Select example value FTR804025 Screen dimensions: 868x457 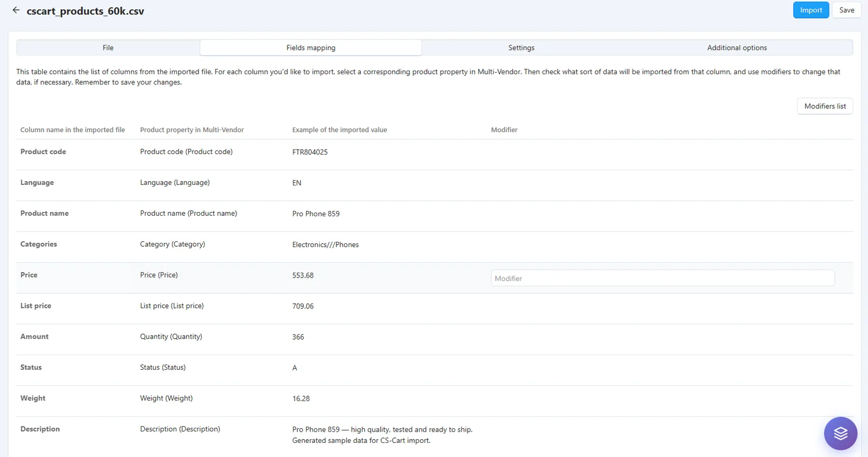310,152
